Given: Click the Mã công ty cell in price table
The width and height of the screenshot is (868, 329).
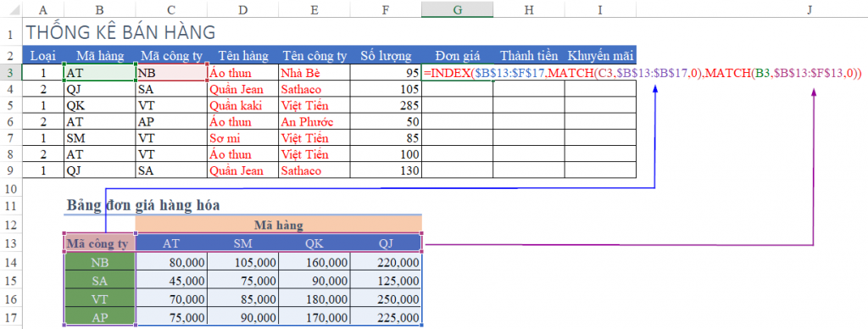Looking at the screenshot, I should (100, 243).
